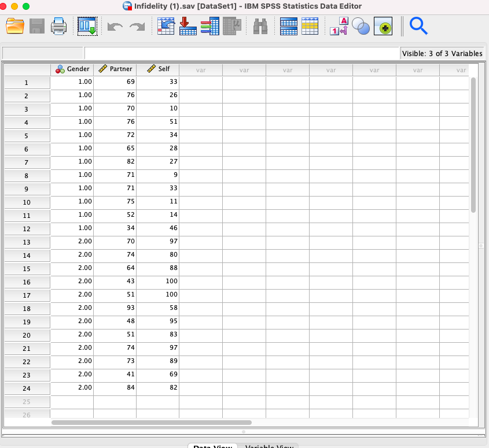The image size is (489, 448).
Task: Click the green plus Customize icon
Action: click(x=383, y=26)
